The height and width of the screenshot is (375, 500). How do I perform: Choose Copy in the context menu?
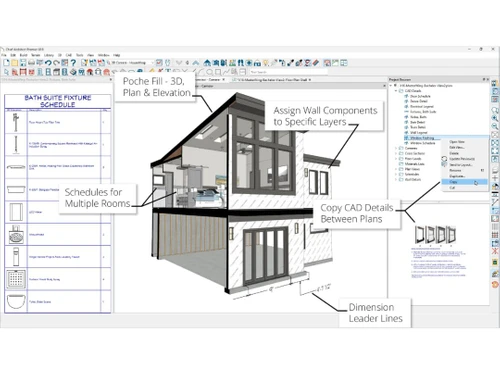click(464, 182)
